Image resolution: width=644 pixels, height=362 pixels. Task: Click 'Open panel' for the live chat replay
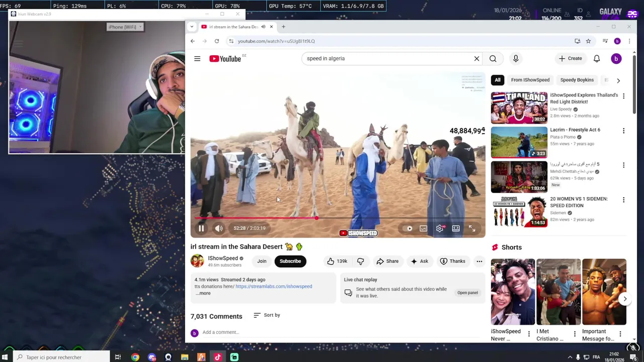pyautogui.click(x=467, y=293)
